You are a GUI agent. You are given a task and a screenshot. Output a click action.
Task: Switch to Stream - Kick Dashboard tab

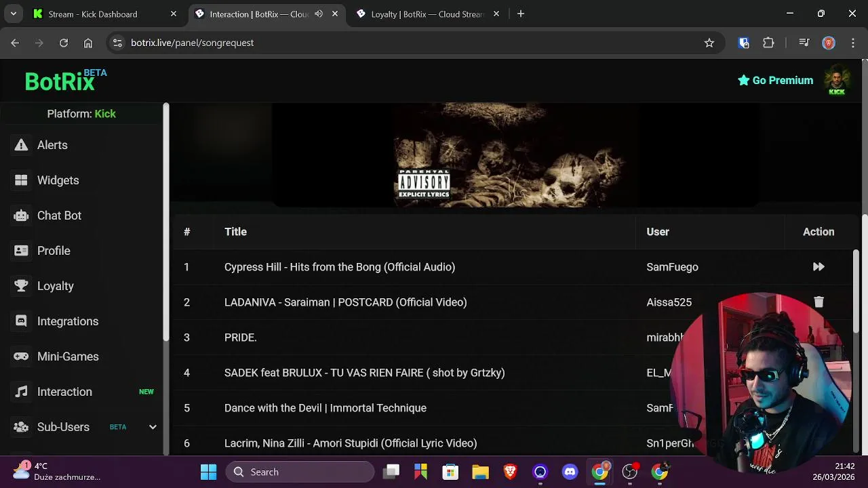click(x=105, y=14)
